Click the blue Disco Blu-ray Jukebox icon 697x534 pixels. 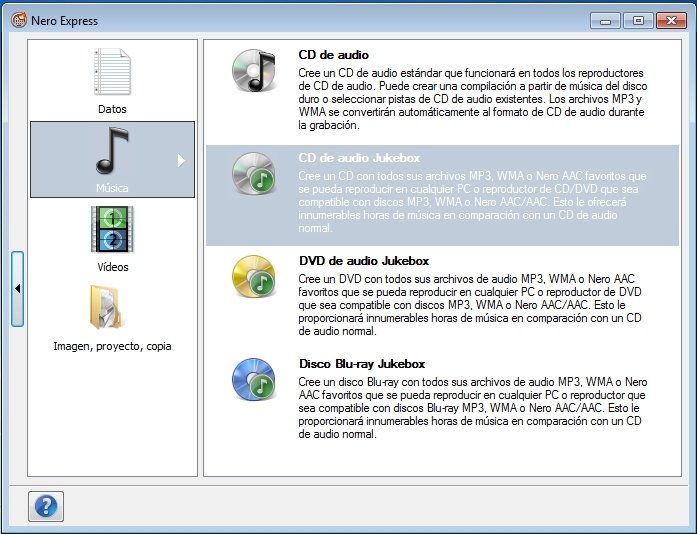point(254,380)
